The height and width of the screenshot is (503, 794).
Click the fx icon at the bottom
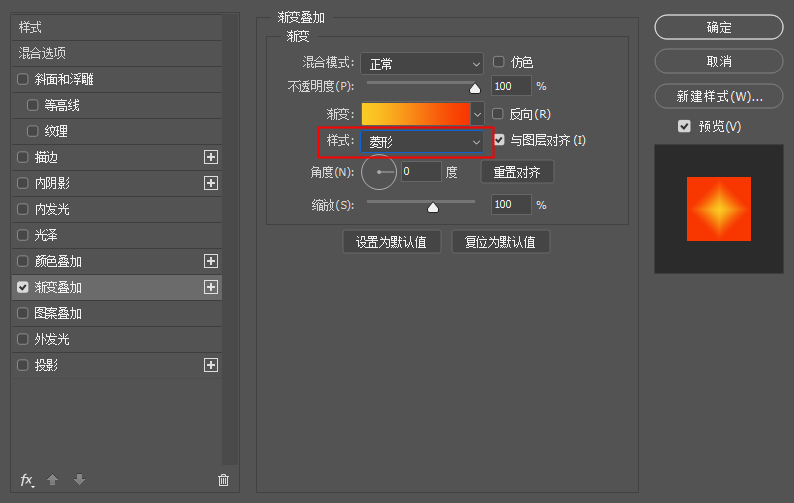coord(27,480)
